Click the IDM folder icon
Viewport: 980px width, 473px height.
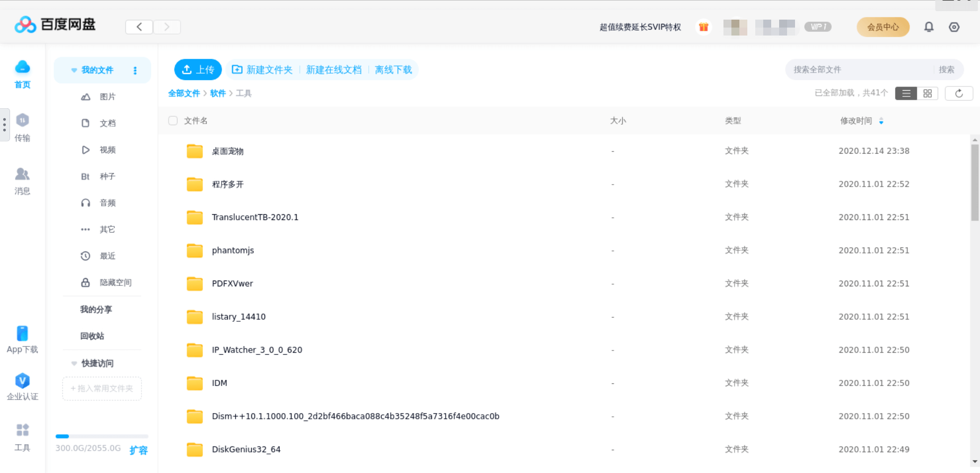(x=195, y=383)
